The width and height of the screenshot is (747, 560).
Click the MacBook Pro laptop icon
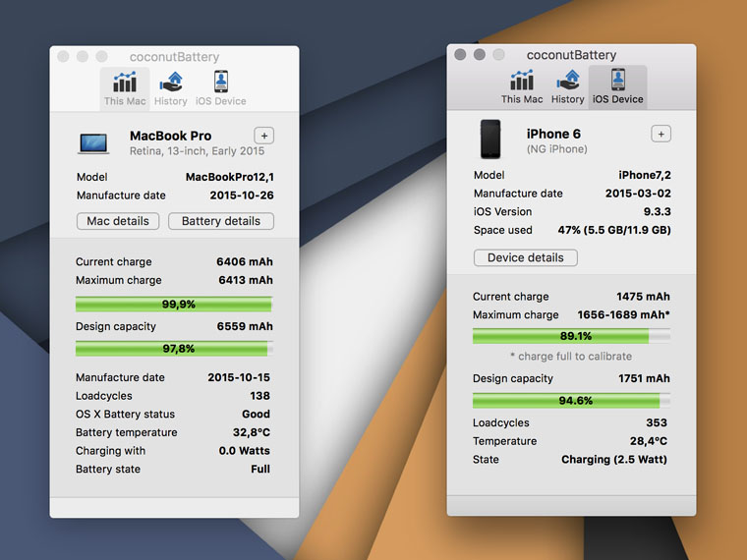tap(93, 143)
